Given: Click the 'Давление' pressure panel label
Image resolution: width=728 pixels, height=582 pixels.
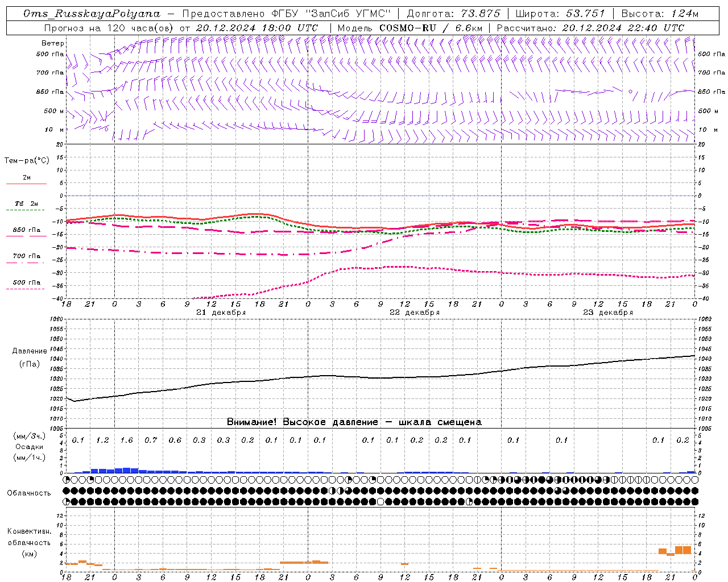Looking at the screenshot, I should (x=30, y=351).
